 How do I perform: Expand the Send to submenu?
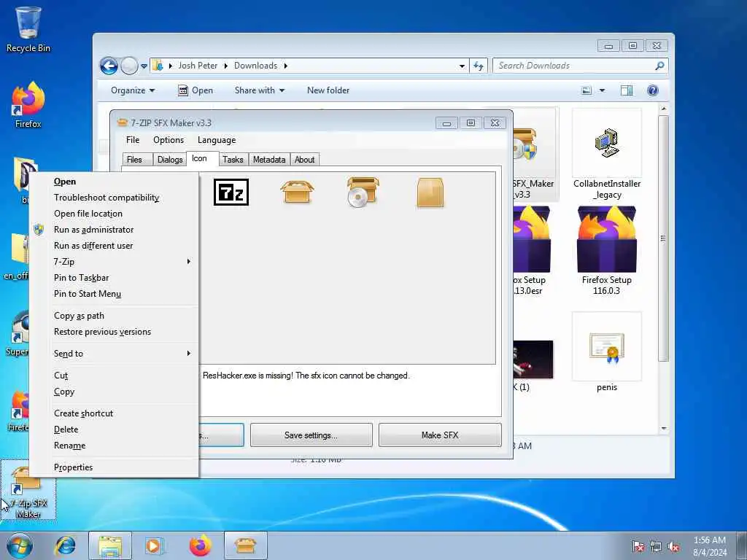[114, 354]
